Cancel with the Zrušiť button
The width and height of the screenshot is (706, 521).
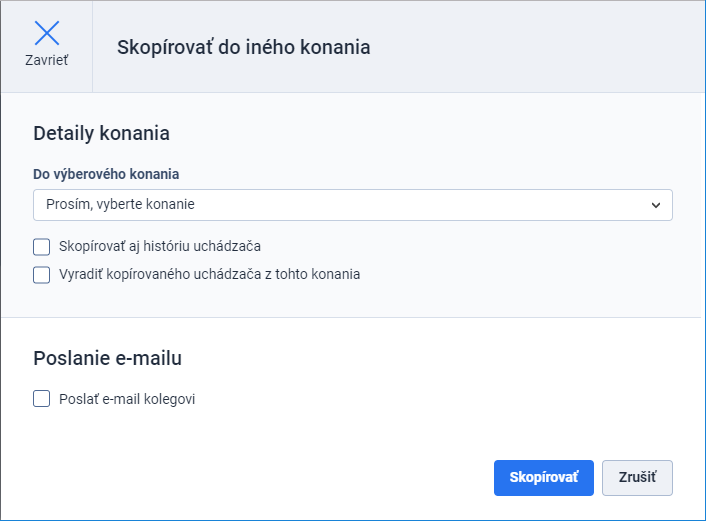pyautogui.click(x=637, y=478)
